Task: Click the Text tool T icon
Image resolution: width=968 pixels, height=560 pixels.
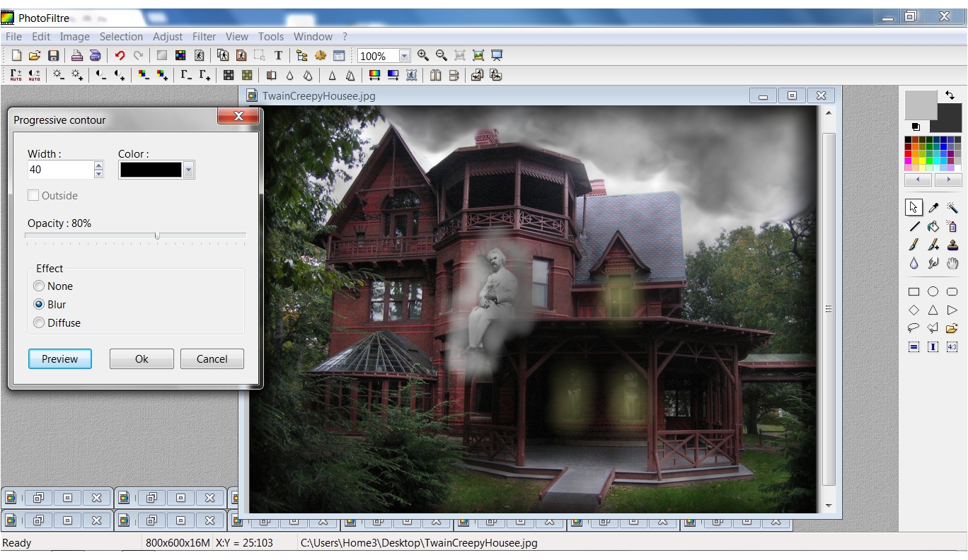Action: (278, 56)
